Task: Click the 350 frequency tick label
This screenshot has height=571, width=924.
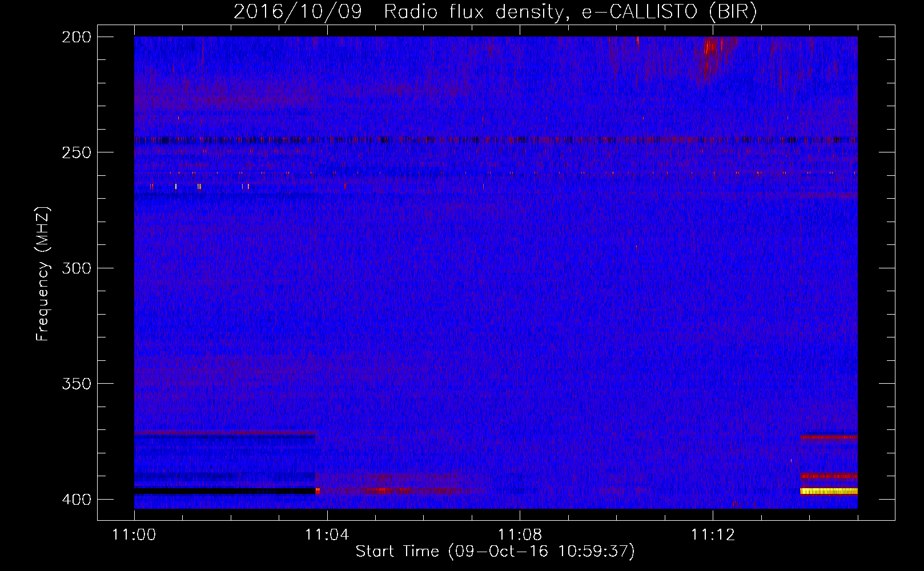Action: pos(77,384)
